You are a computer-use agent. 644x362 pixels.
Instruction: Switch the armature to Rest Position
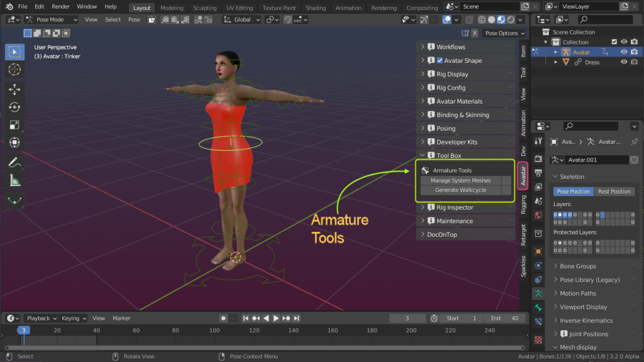[614, 192]
